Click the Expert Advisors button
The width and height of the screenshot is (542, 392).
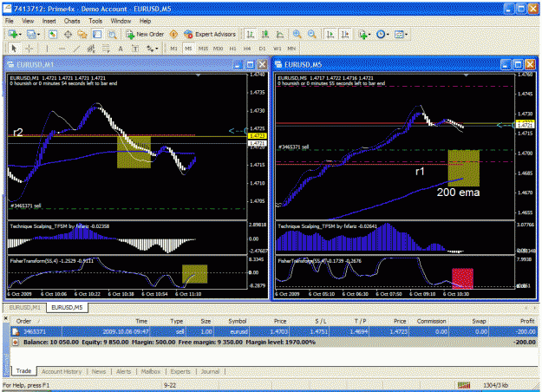210,34
